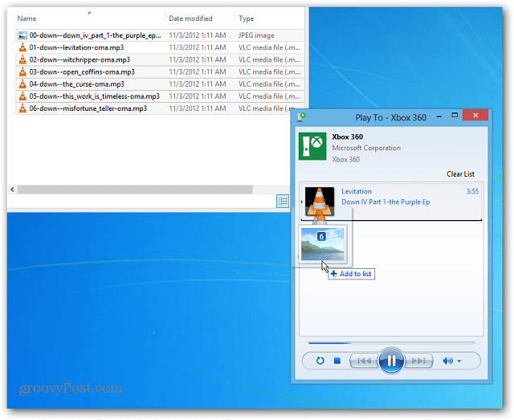Click the horizontal scrollbar thumb in Explorer
Screen dimensions: 514x420
pos(135,190)
